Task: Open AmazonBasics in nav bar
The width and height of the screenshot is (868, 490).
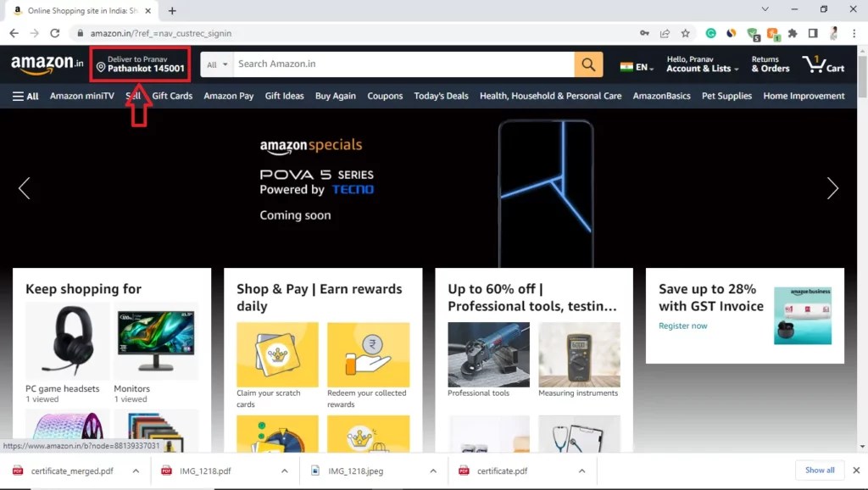Action: point(661,97)
